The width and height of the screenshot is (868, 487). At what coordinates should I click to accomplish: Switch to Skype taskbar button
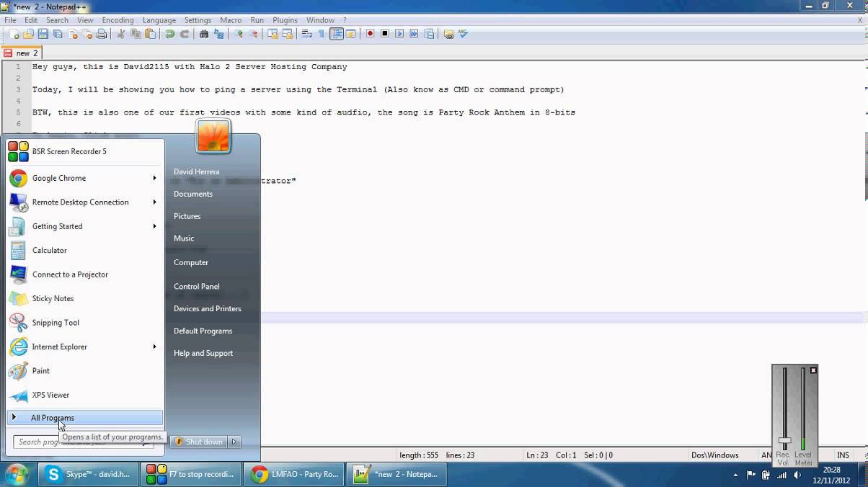tap(88, 475)
